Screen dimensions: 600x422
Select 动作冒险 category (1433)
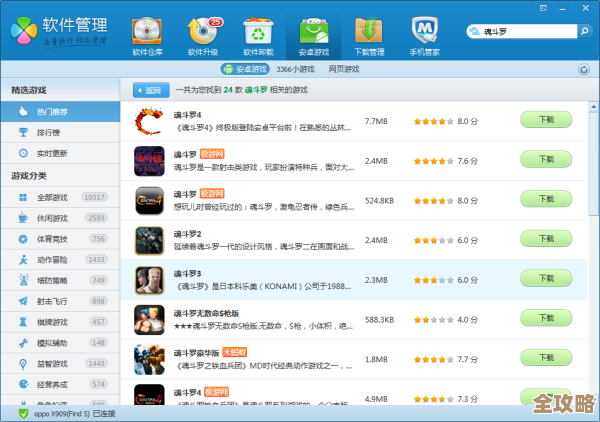coord(60,260)
